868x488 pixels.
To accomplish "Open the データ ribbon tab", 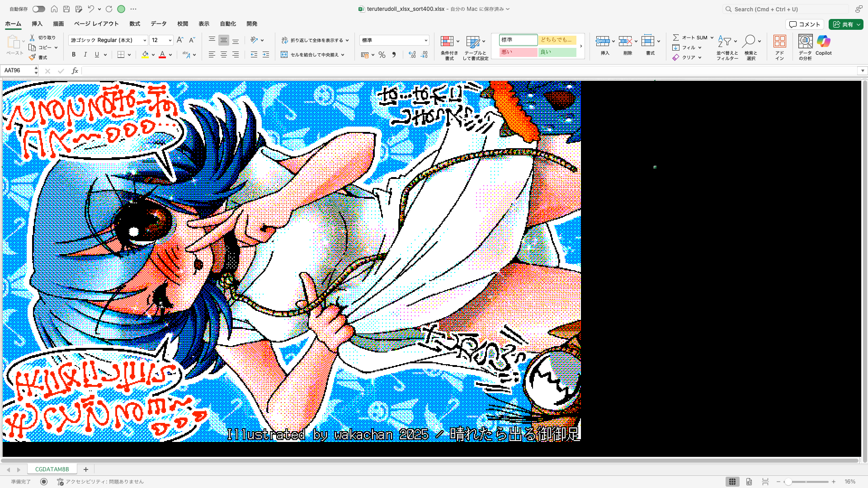I will click(x=159, y=24).
